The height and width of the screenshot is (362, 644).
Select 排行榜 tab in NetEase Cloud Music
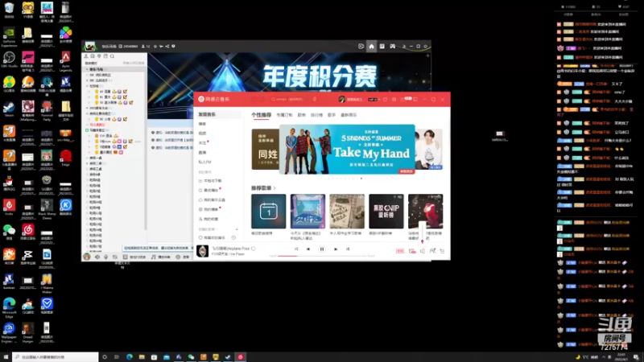[316, 115]
